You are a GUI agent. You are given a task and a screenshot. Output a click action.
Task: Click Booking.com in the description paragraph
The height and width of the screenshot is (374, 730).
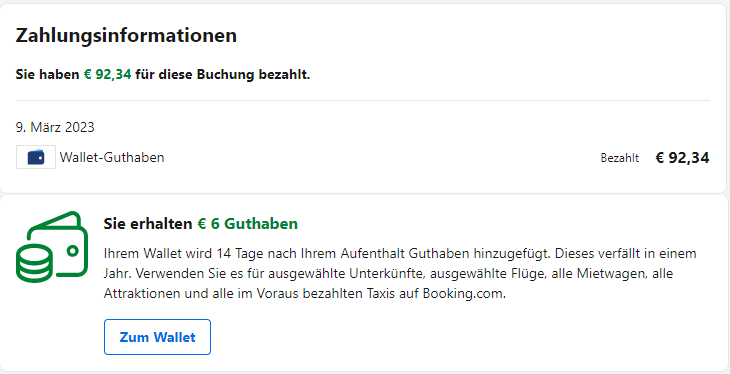tap(463, 294)
